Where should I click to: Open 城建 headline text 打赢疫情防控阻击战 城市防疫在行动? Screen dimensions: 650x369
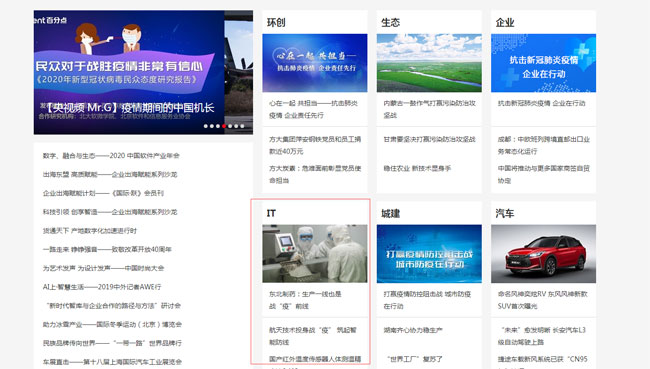(427, 300)
